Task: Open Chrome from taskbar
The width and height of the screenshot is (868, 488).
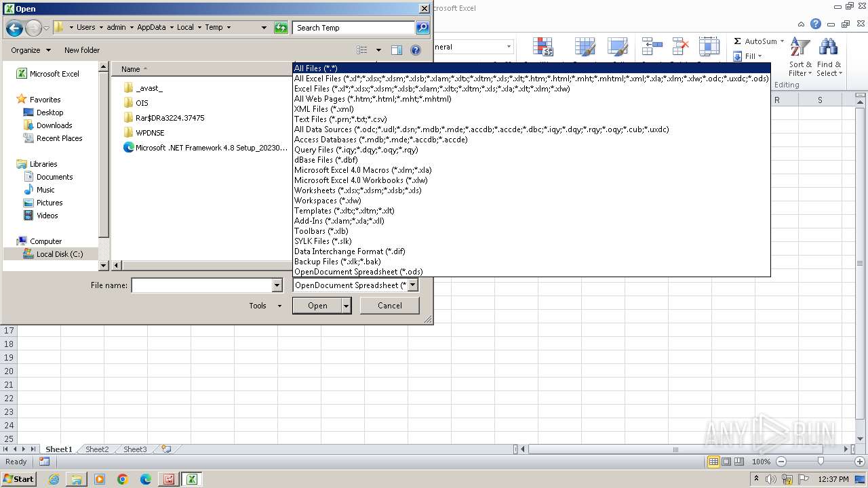Action: click(x=123, y=479)
